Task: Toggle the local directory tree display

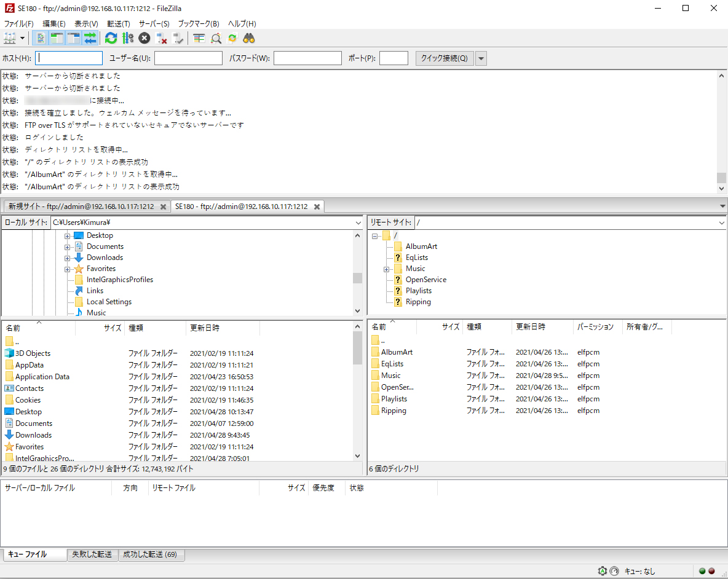Action: (57, 39)
